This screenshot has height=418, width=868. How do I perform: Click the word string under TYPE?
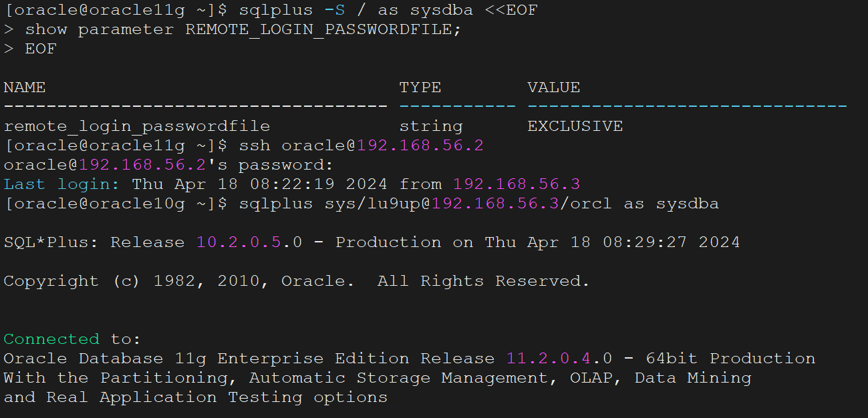430,126
